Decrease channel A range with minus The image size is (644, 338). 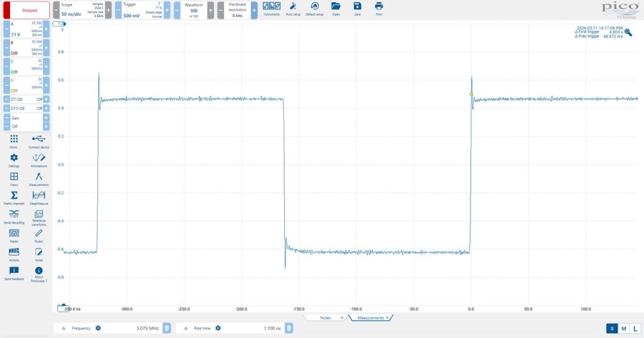6,29
